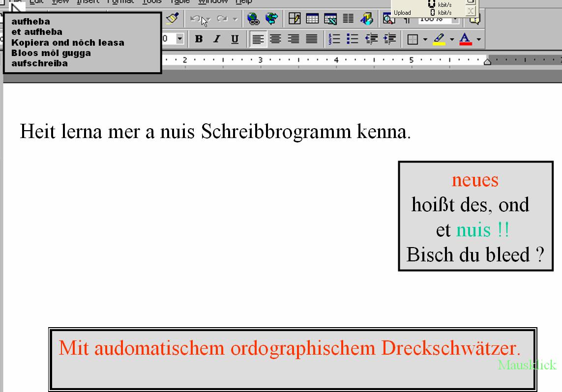Expand the borders dropdown arrow

424,39
